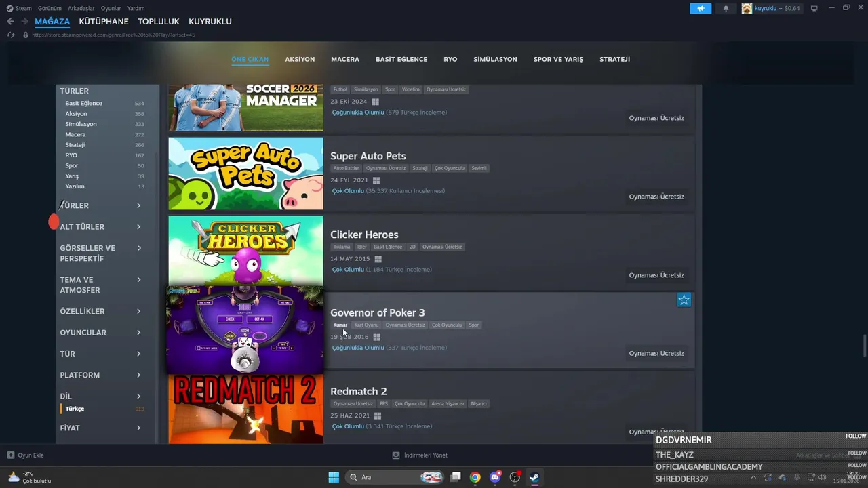
Task: Open the Steam taskbar icon
Action: [534, 477]
